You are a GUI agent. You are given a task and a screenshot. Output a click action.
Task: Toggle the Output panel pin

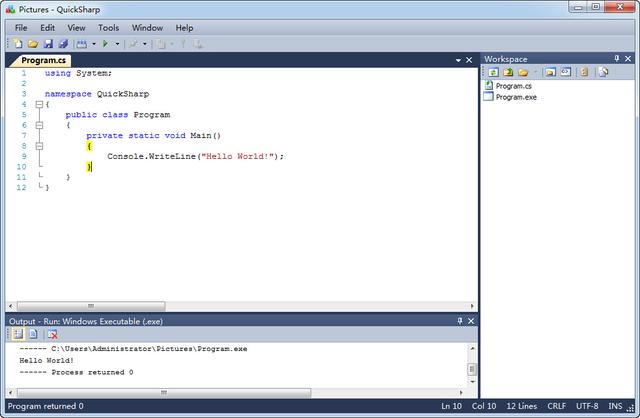click(x=460, y=321)
